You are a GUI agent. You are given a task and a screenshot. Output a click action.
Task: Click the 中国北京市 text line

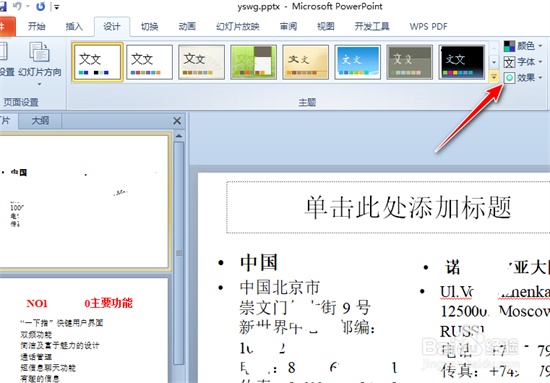(x=280, y=287)
